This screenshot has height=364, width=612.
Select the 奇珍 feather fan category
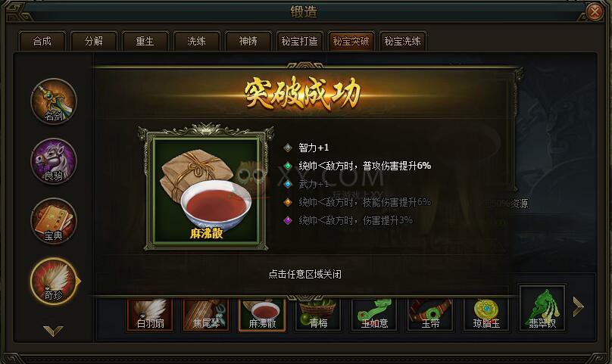click(54, 282)
